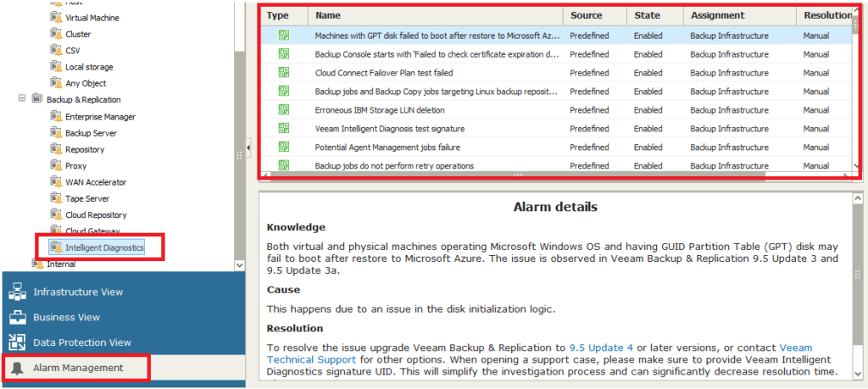Image resolution: width=868 pixels, height=389 pixels.
Task: Sort alarms by Assignment column header
Action: click(x=740, y=15)
